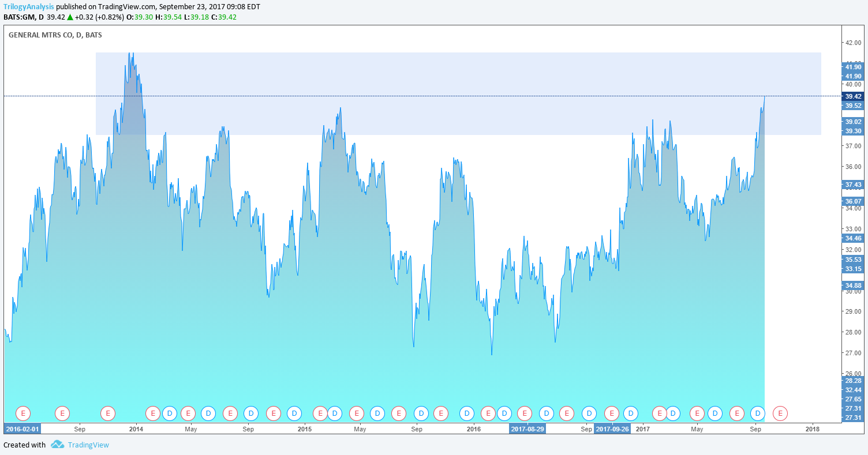Click the 33.15 price label on the scale
Screen dimensions: 868x455
853,269
